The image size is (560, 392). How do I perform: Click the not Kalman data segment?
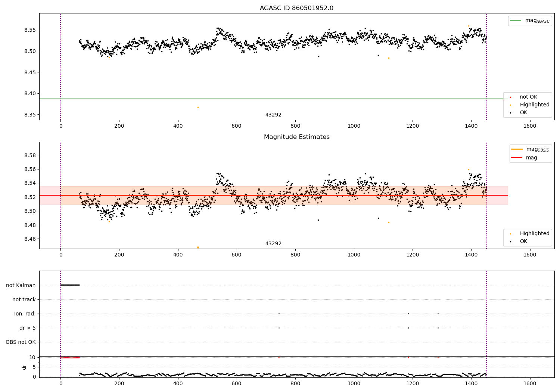tap(70, 285)
